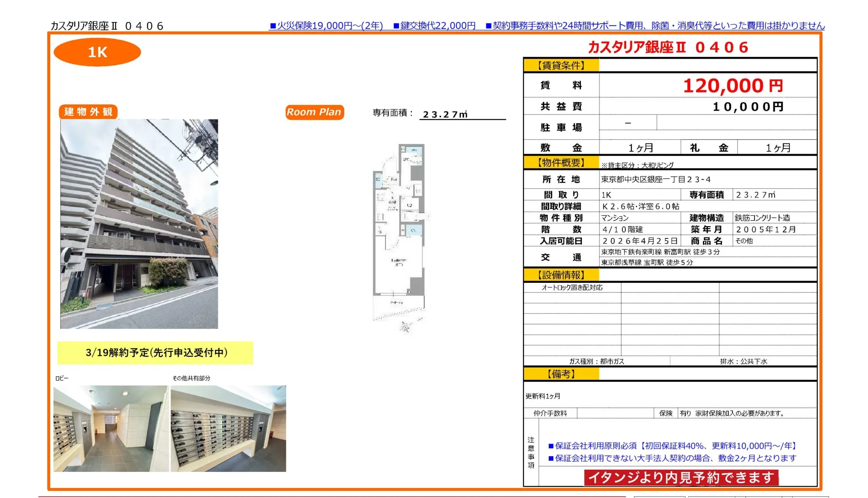Open the その他共有部分 mailbox photo

[228, 428]
